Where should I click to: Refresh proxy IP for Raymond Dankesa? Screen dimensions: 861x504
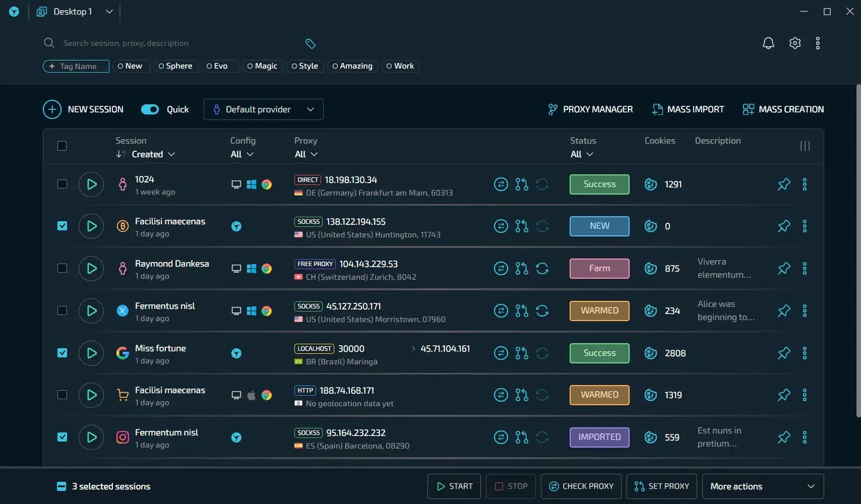coord(542,269)
